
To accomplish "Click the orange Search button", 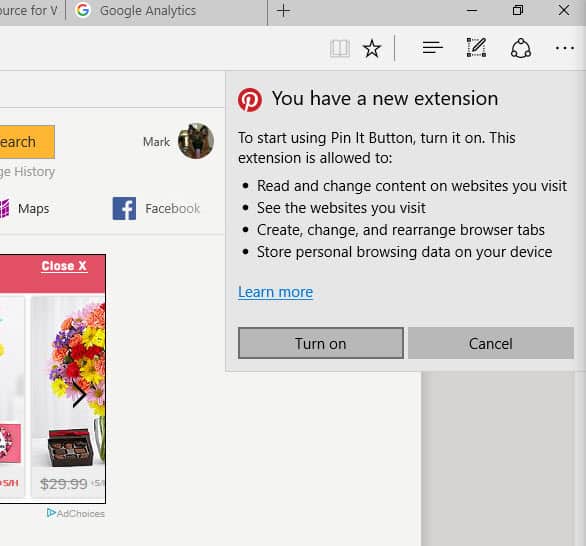I will pyautogui.click(x=27, y=142).
